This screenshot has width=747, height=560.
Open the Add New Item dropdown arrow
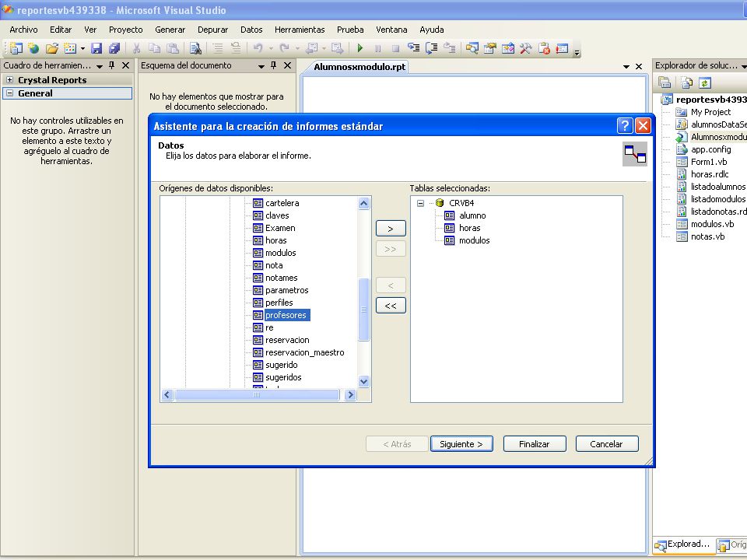(x=82, y=48)
